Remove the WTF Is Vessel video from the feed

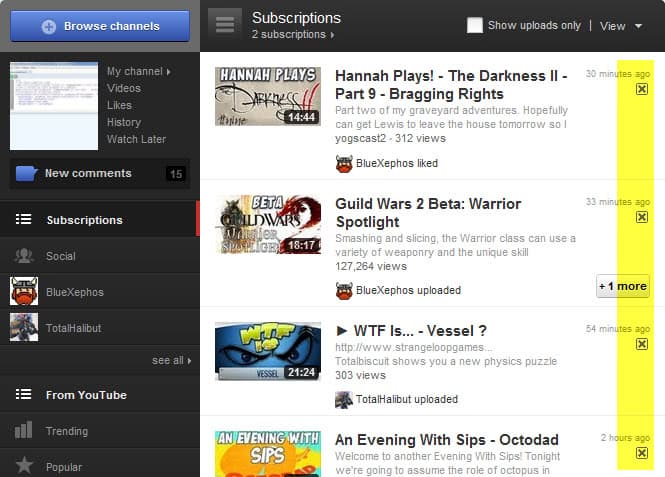(x=642, y=344)
